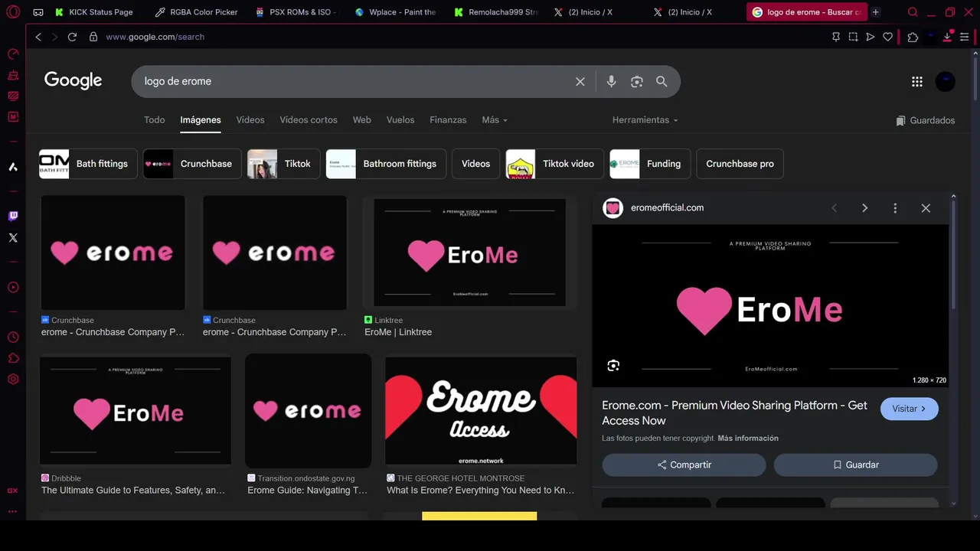
Task: Switch to KICK Status Page browser tab
Action: (95, 12)
